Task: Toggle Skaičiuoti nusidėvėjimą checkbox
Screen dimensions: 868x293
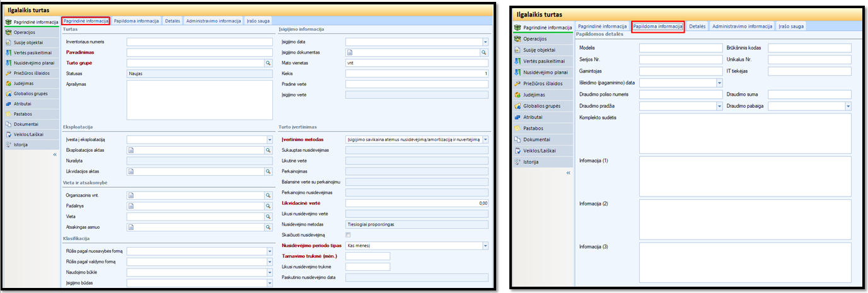Action: tap(349, 234)
